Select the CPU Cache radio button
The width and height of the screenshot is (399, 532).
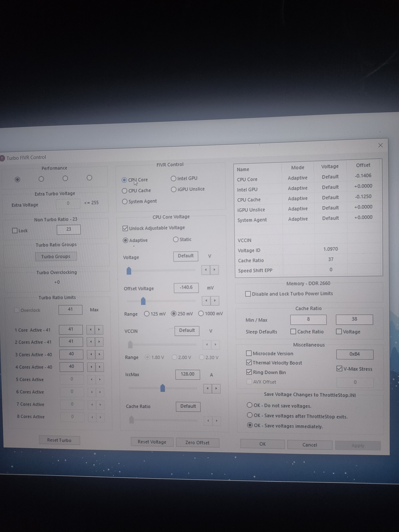click(x=125, y=191)
